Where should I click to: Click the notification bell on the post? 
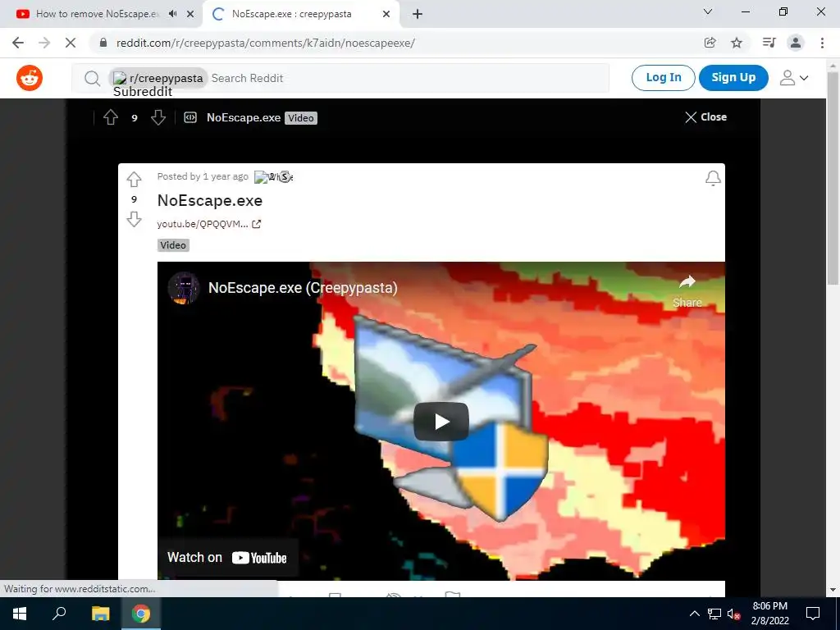(x=713, y=178)
